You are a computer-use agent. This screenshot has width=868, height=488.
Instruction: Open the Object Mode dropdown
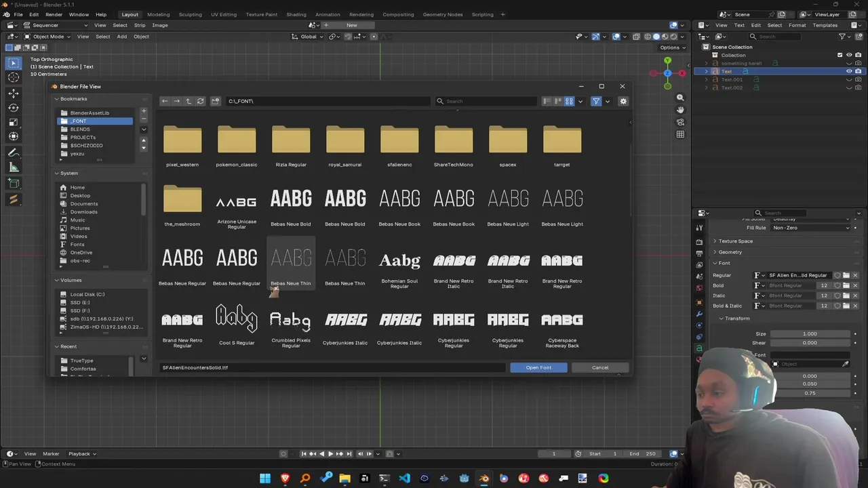(47, 37)
